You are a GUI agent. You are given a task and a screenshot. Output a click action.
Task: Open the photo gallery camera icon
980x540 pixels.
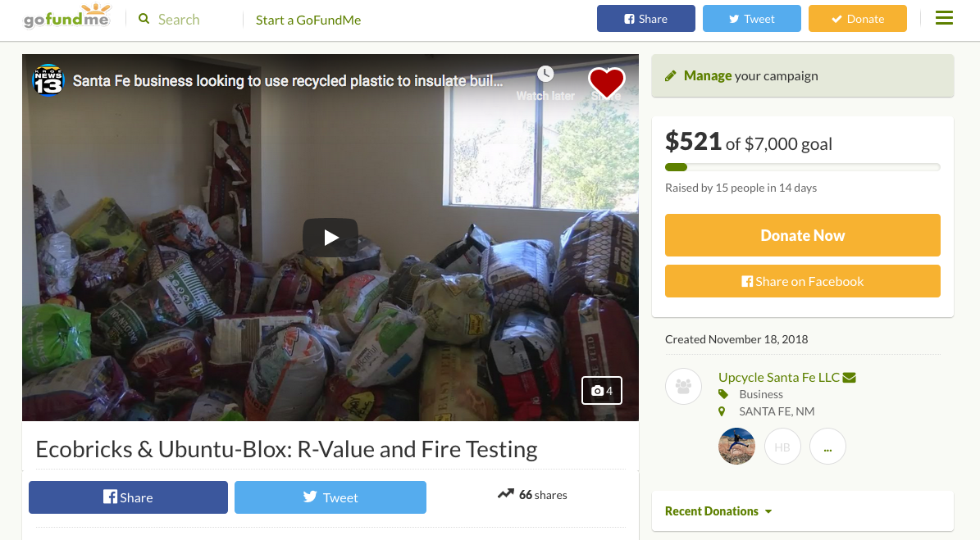pos(602,391)
